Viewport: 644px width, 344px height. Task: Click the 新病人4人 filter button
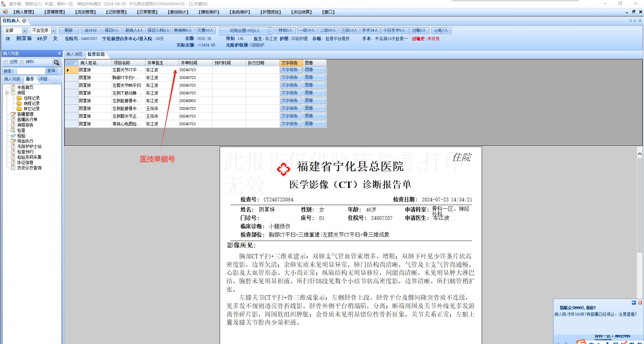point(134,31)
